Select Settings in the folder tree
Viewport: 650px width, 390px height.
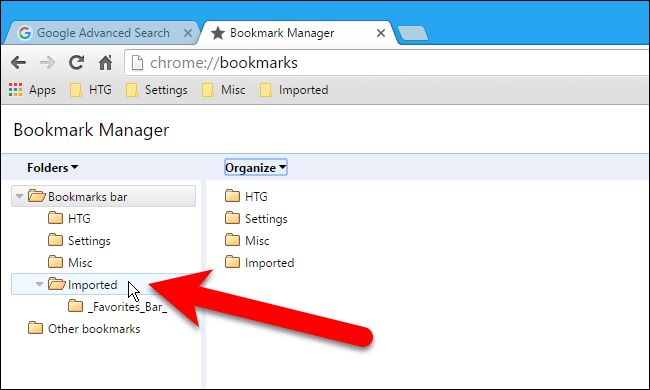click(x=89, y=240)
